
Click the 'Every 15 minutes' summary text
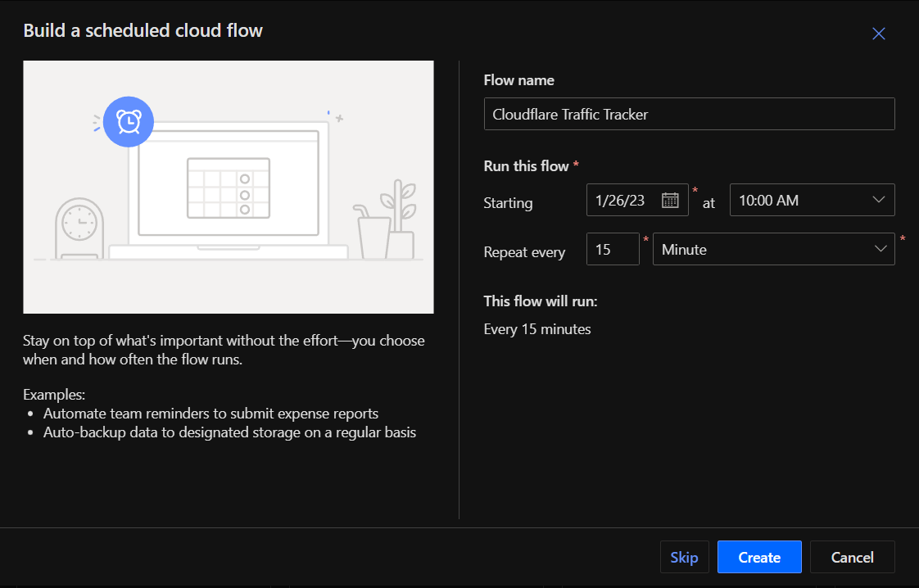(x=537, y=329)
